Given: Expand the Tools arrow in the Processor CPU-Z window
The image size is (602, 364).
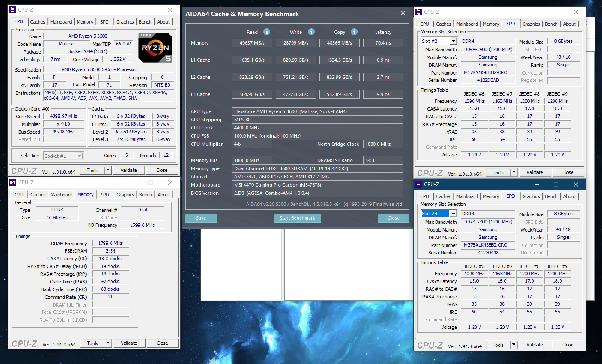Looking at the screenshot, I should 108,170.
